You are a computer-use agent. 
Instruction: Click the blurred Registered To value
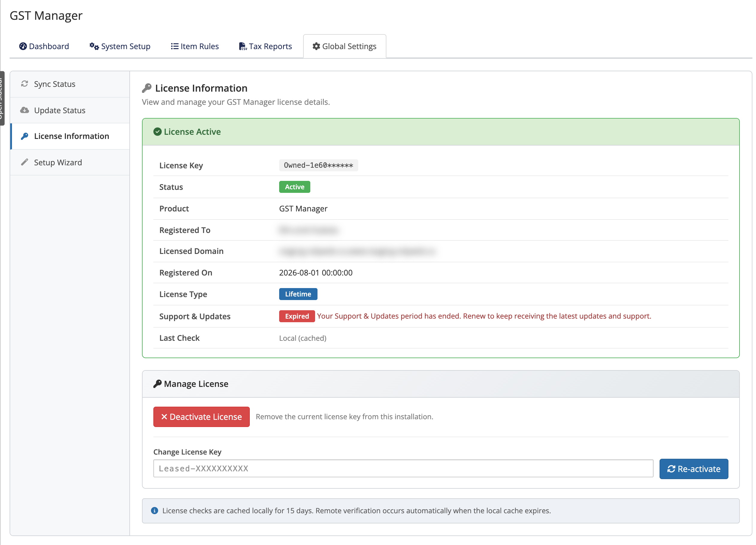click(x=308, y=230)
